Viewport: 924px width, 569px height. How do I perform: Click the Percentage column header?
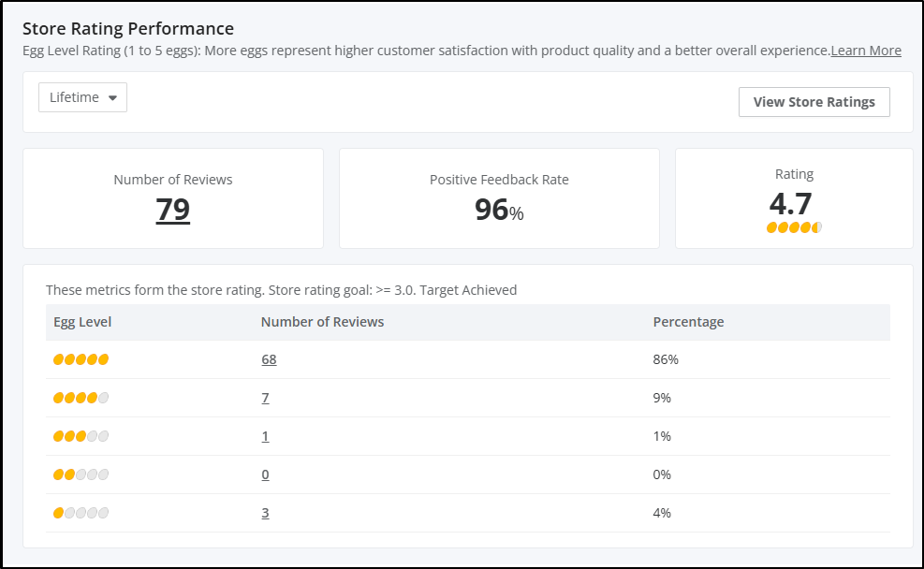click(688, 322)
